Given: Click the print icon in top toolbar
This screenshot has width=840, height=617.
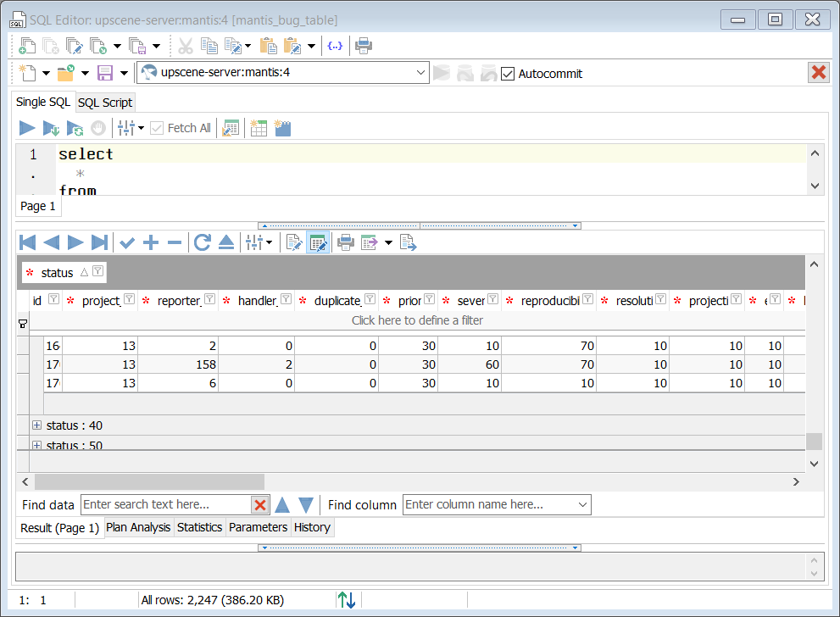Looking at the screenshot, I should click(364, 46).
